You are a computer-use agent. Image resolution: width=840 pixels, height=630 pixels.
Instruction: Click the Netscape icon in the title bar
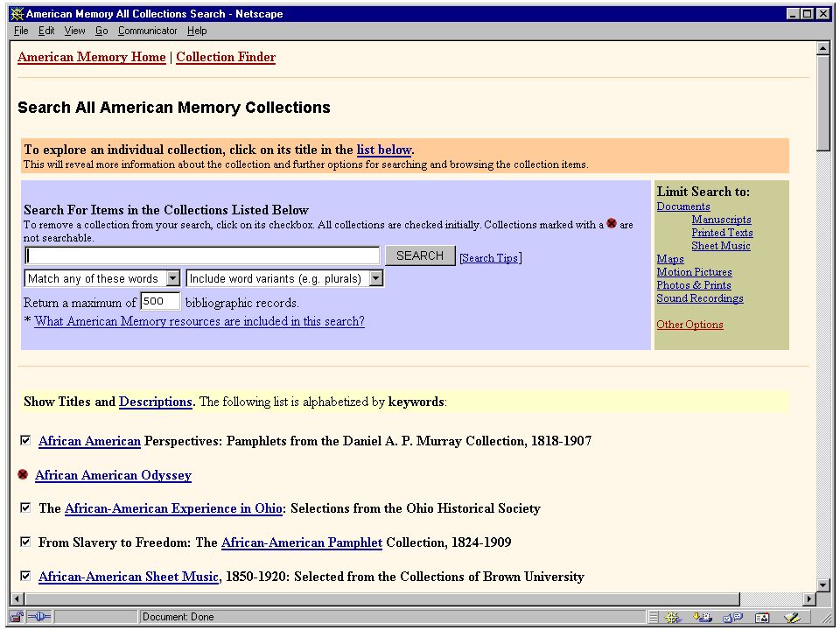point(17,14)
